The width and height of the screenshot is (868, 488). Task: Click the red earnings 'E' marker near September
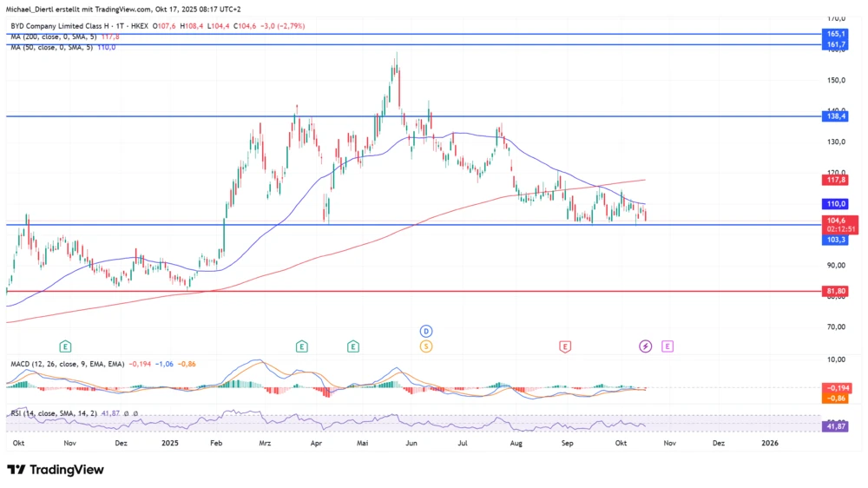(x=565, y=346)
